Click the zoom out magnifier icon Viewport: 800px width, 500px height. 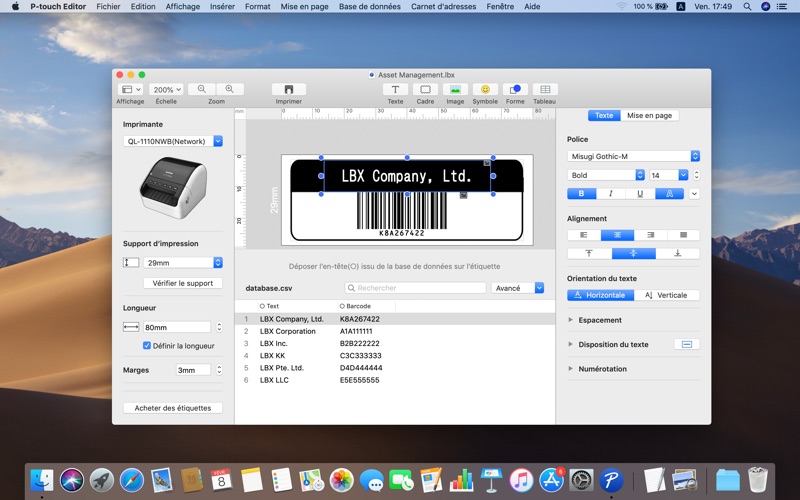coord(202,89)
